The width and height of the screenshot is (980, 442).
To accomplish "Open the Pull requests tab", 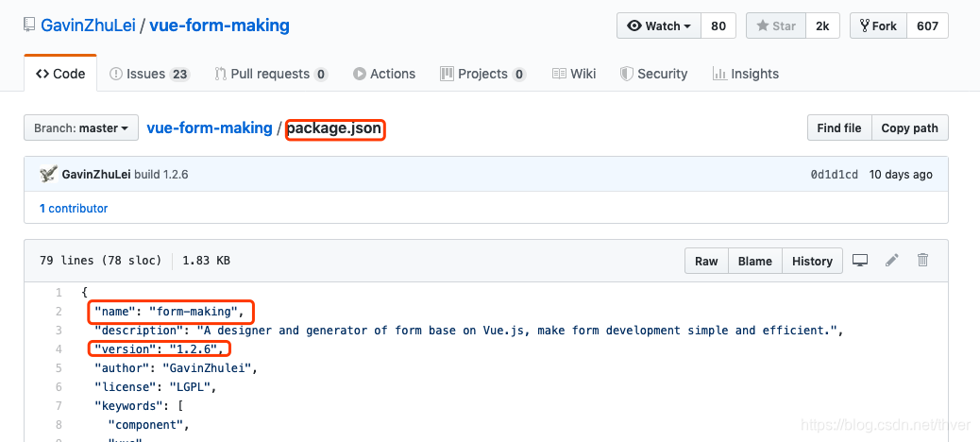I will point(271,74).
